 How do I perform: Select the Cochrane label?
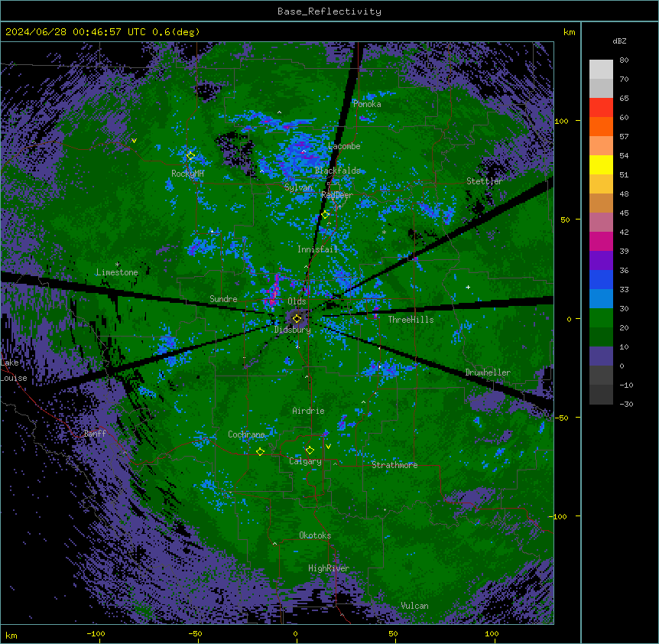[x=246, y=434]
